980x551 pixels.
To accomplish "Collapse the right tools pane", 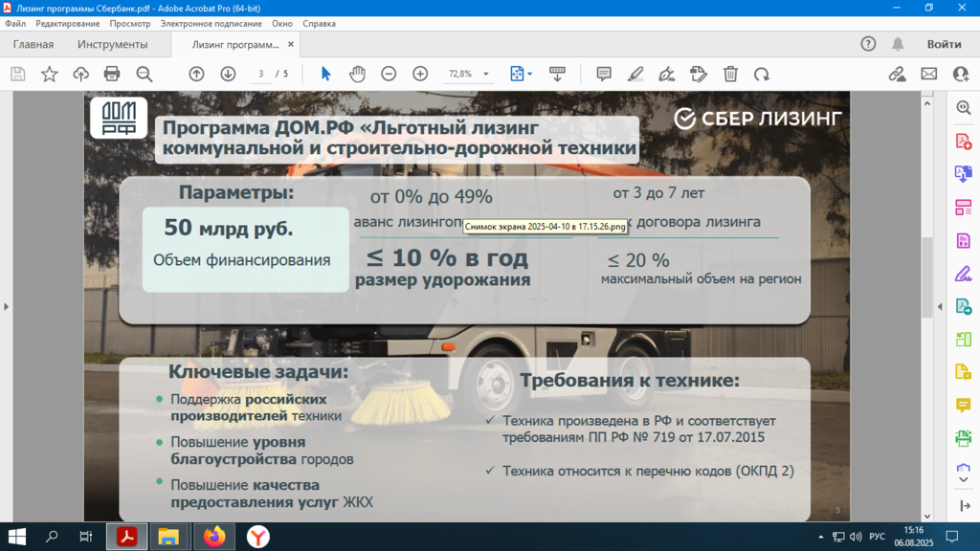I will coord(940,307).
